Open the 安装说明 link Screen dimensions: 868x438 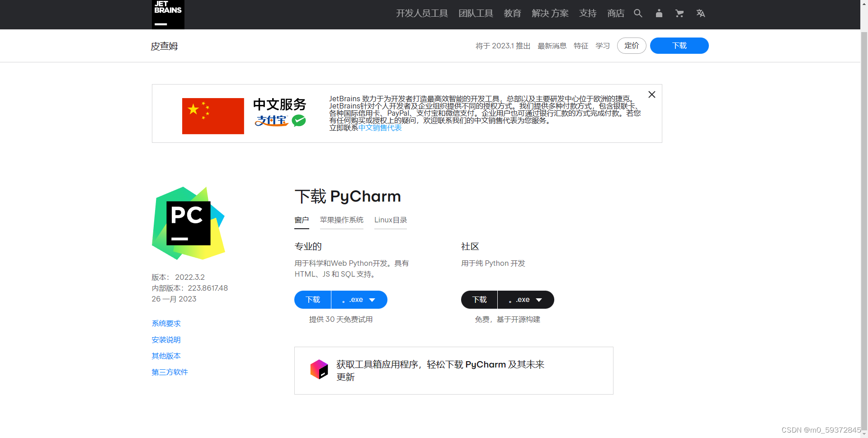(166, 340)
